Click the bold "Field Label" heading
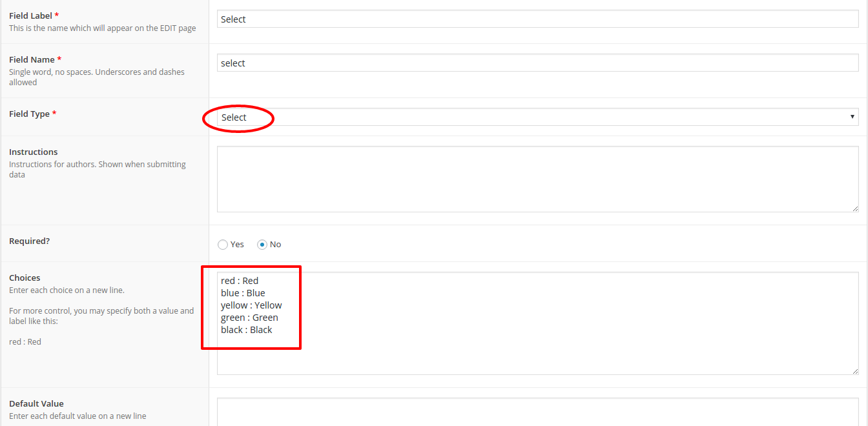The width and height of the screenshot is (868, 426). coord(30,15)
